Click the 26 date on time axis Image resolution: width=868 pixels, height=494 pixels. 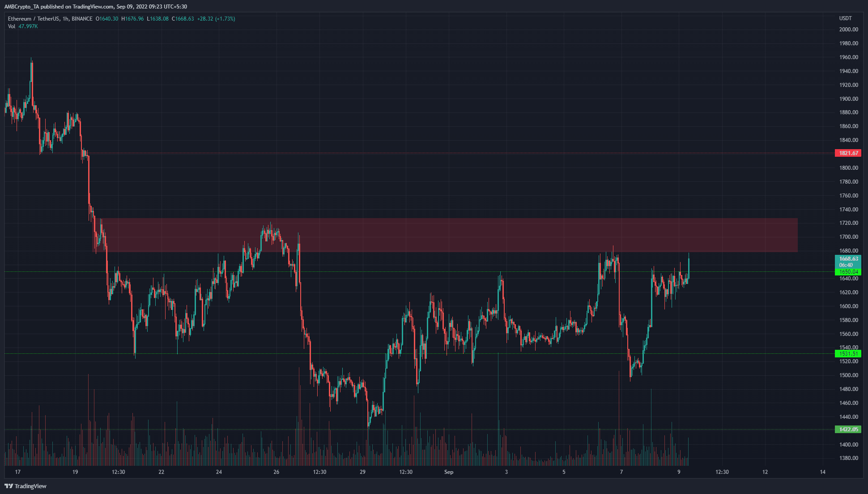(277, 472)
